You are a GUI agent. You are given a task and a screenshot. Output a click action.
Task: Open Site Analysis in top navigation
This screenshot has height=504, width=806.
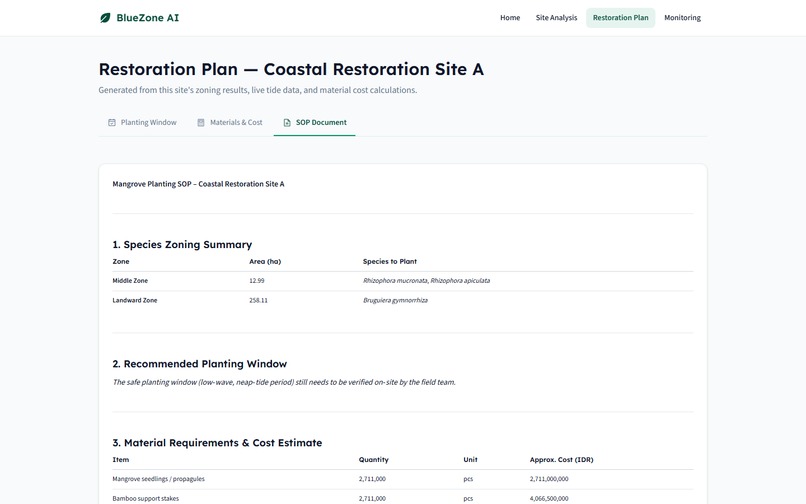click(x=556, y=17)
